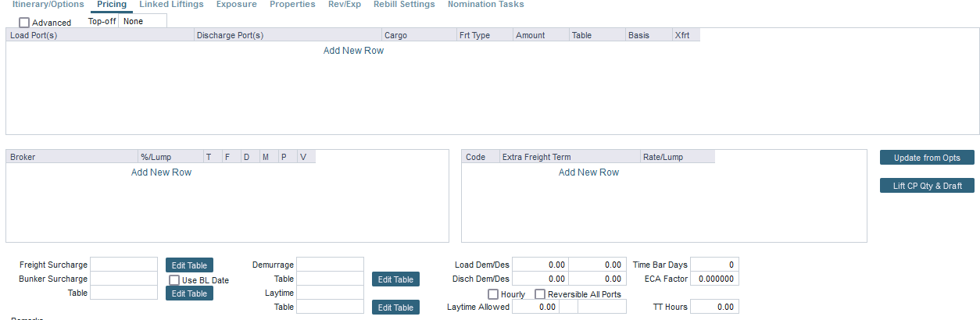Open the Top-off dropdown showing None
The width and height of the screenshot is (980, 320).
[x=142, y=21]
